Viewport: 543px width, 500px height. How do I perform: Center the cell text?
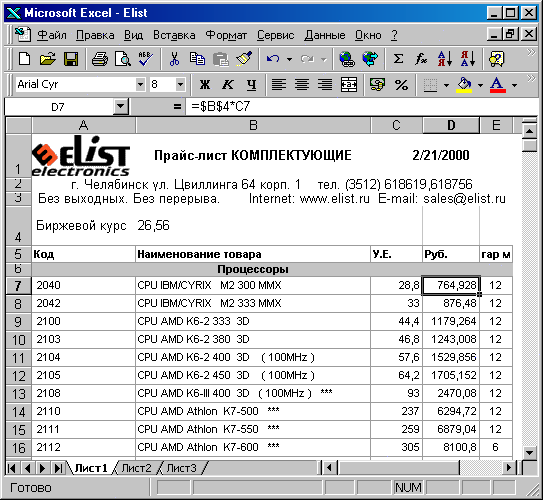point(302,84)
